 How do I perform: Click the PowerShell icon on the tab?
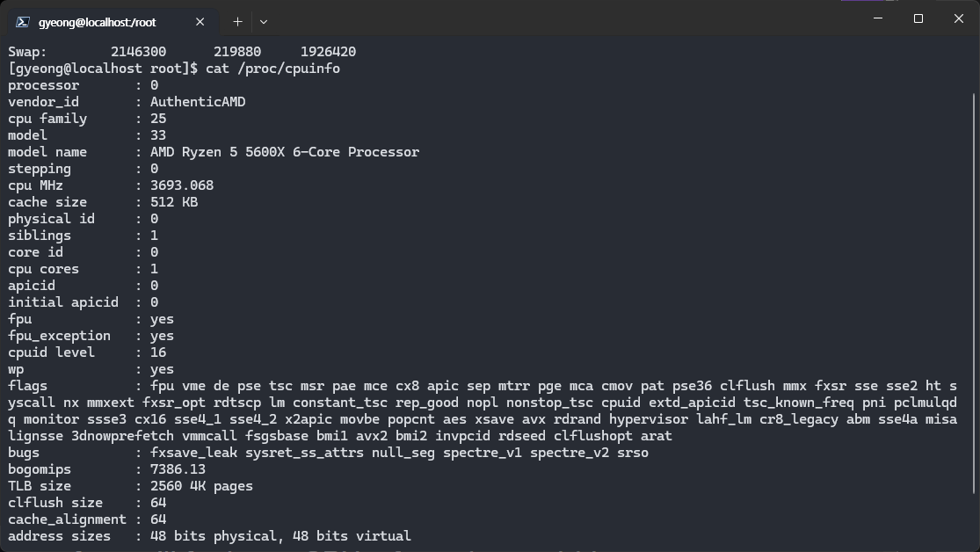click(x=23, y=22)
